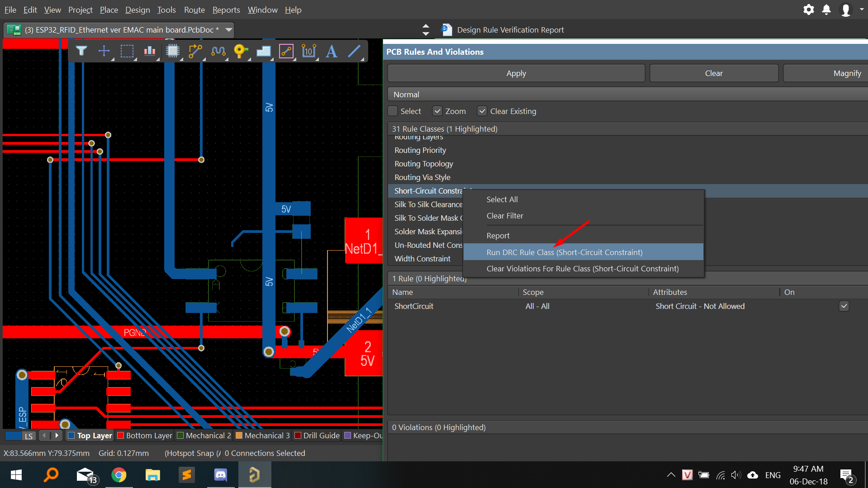This screenshot has width=868, height=488.
Task: Open the Design menu
Action: 138,9
